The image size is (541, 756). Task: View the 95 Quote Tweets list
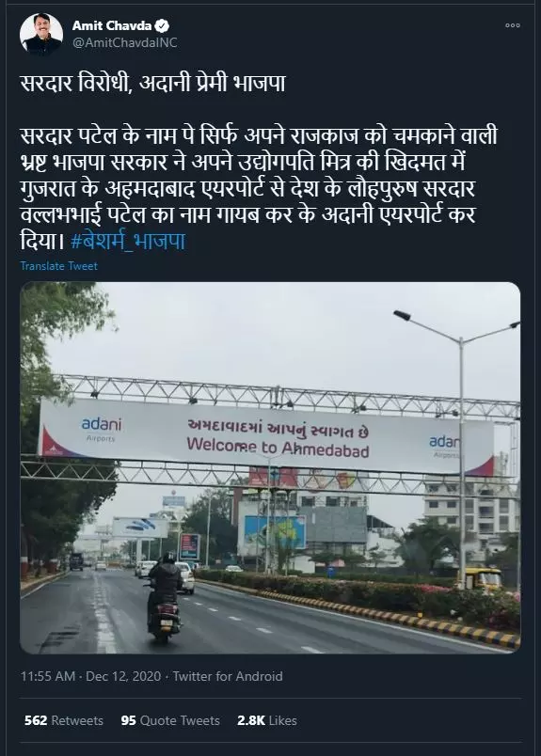[170, 720]
